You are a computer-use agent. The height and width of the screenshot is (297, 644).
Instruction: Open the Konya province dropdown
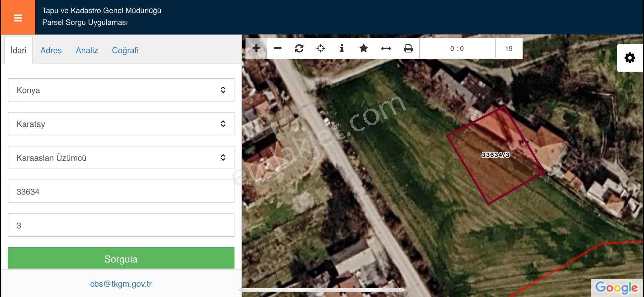pos(121,90)
